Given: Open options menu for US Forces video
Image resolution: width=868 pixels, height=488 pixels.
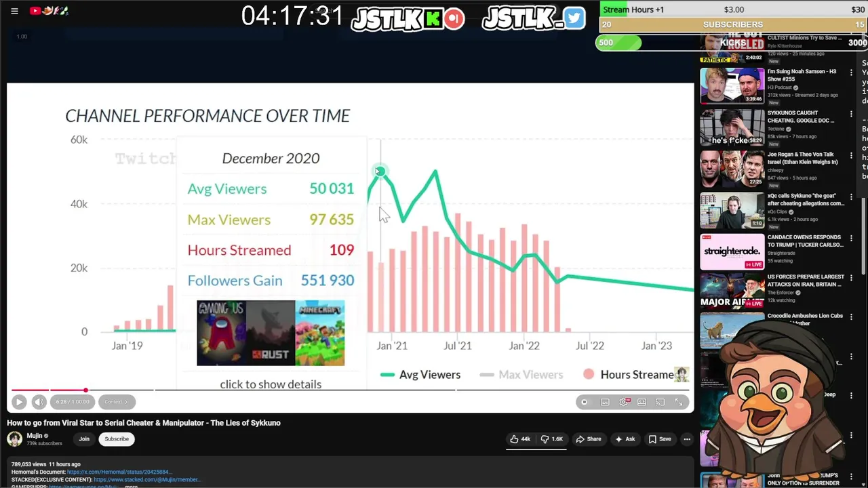Looking at the screenshot, I should [x=851, y=277].
